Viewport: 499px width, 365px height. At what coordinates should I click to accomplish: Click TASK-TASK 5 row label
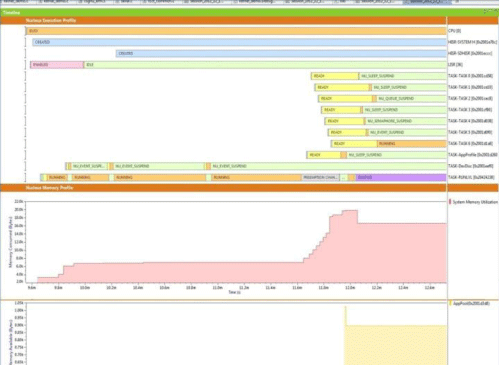click(470, 133)
